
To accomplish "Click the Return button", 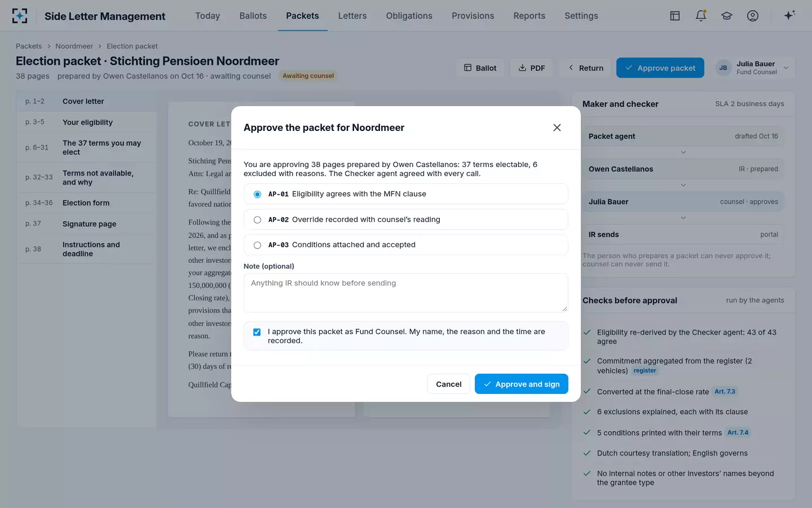I will pos(586,68).
